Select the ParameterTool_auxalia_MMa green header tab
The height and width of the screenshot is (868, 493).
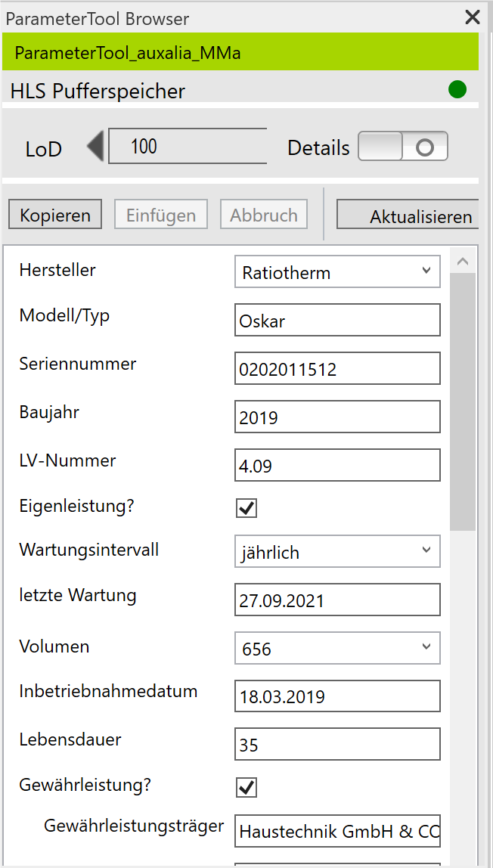point(240,53)
